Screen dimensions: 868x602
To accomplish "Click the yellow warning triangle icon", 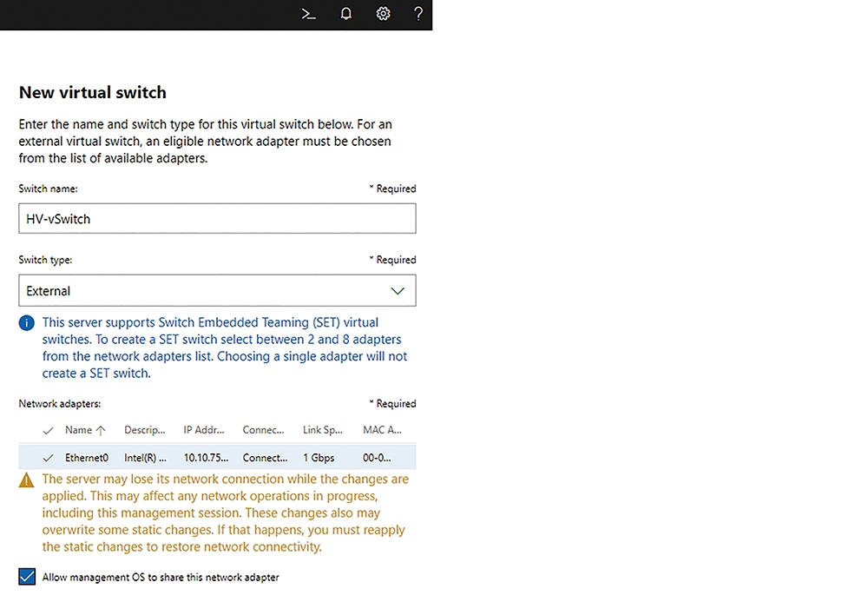I will [x=27, y=480].
